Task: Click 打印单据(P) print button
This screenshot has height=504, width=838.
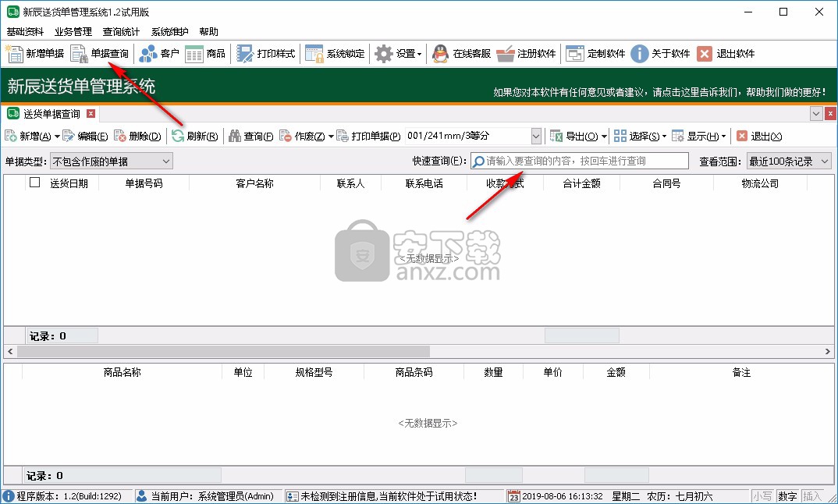Action: click(x=368, y=137)
